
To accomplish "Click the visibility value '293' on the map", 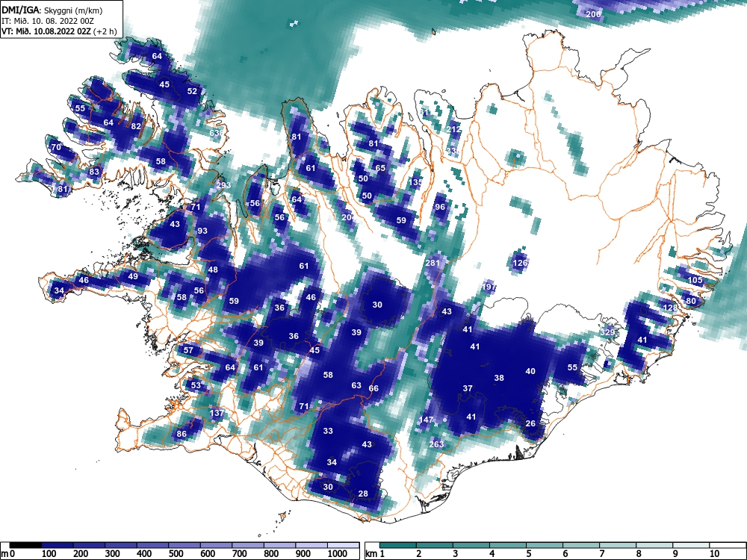I will pos(223,185).
